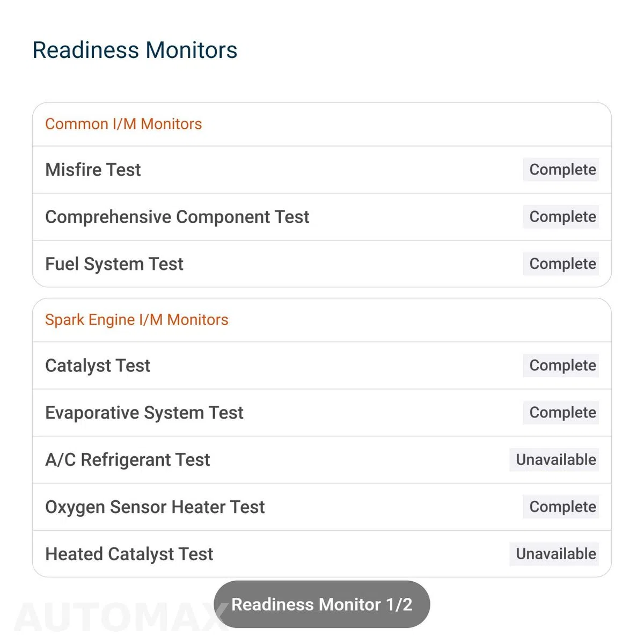The image size is (644, 644).
Task: Select the Oxygen Sensor Heater Test row
Action: [322, 507]
